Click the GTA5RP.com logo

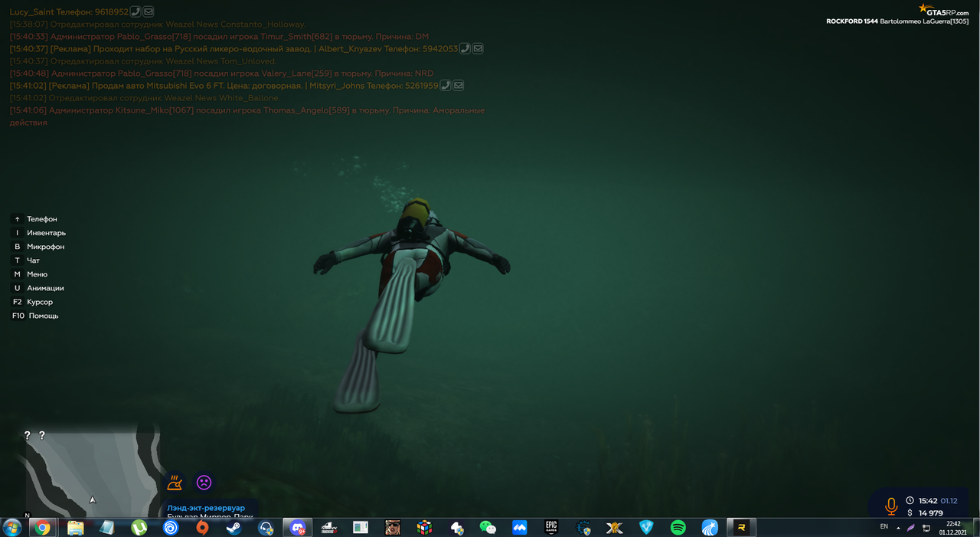(943, 10)
